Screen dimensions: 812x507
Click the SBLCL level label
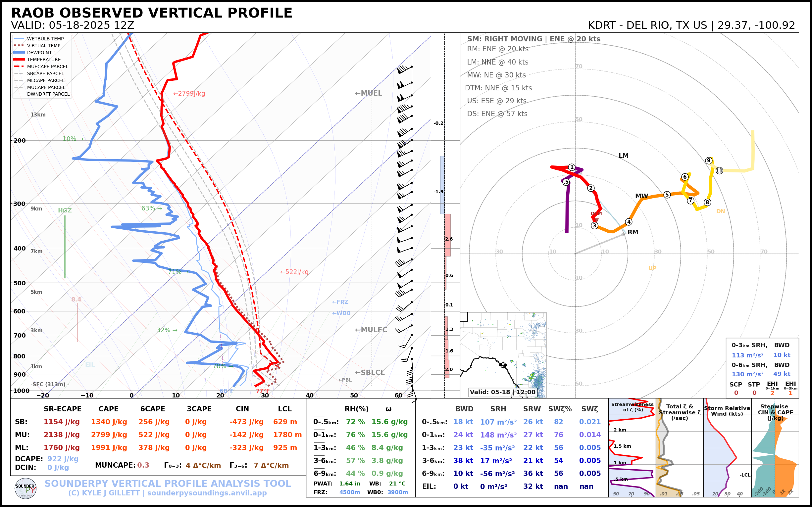(x=370, y=373)
